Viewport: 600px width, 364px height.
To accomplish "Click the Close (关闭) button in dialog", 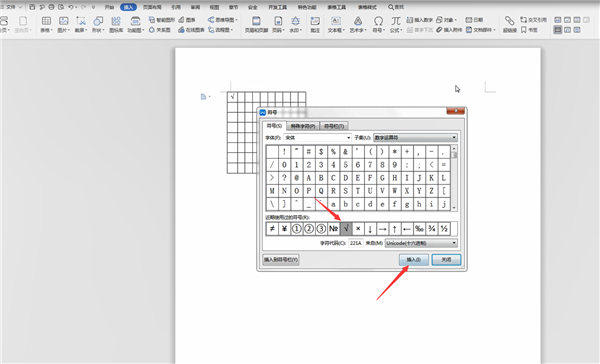I will click(x=446, y=260).
